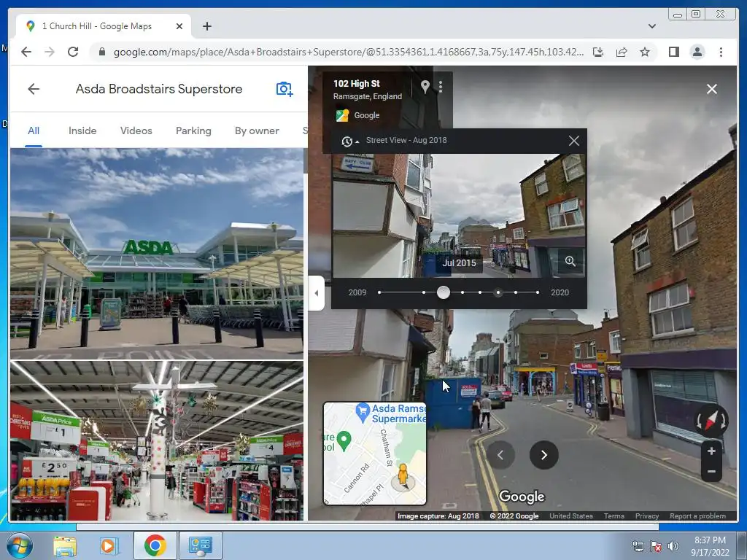Click the United States link

coord(571,516)
